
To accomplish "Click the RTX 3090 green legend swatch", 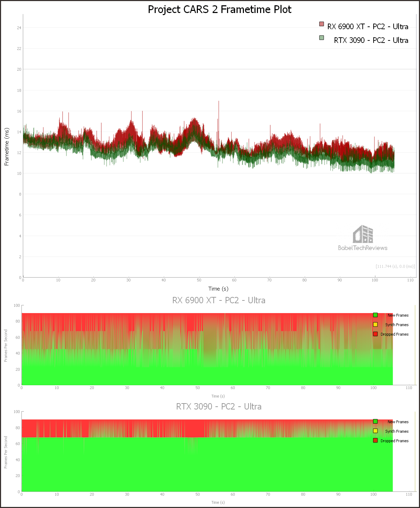I will [x=322, y=38].
